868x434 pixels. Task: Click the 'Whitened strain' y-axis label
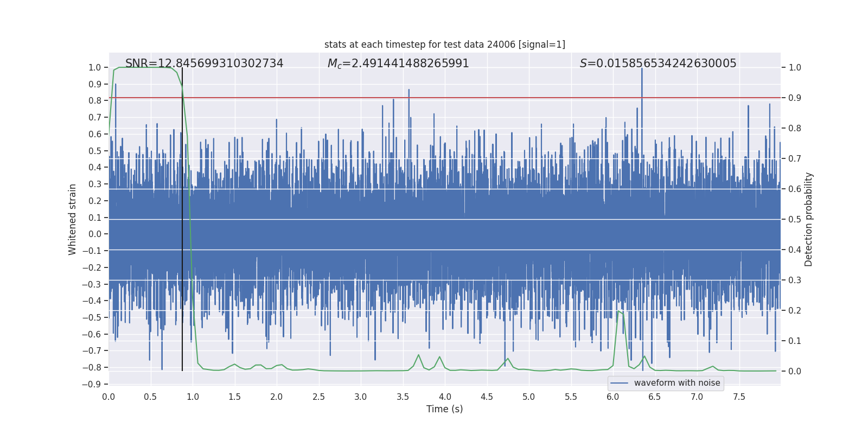[73, 219]
